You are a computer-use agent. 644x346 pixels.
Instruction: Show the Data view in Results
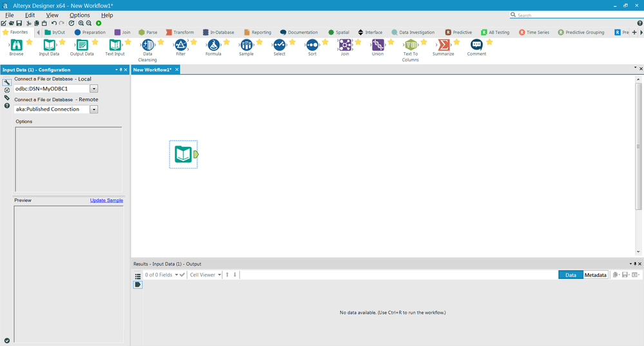[571, 275]
